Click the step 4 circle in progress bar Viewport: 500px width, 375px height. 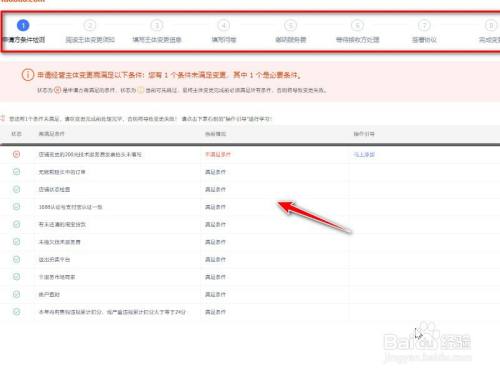point(224,25)
